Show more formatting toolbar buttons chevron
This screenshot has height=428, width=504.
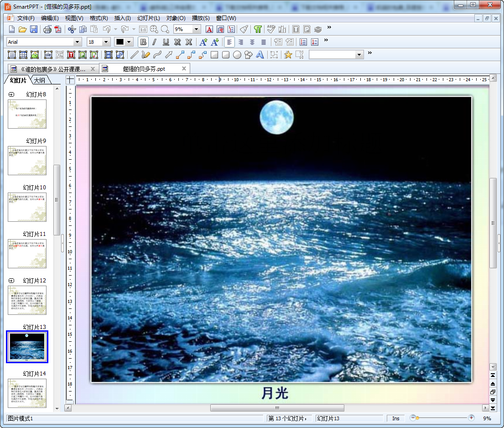point(326,40)
